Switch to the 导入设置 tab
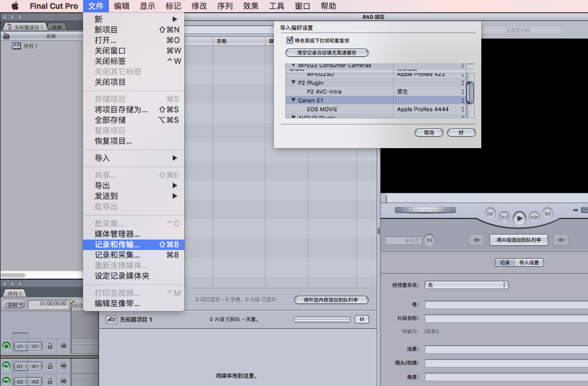Screen dimensions: 588x386 click(529, 263)
